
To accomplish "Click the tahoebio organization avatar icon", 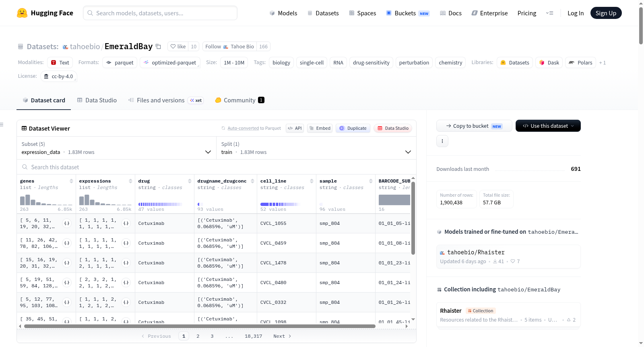I will tap(65, 47).
